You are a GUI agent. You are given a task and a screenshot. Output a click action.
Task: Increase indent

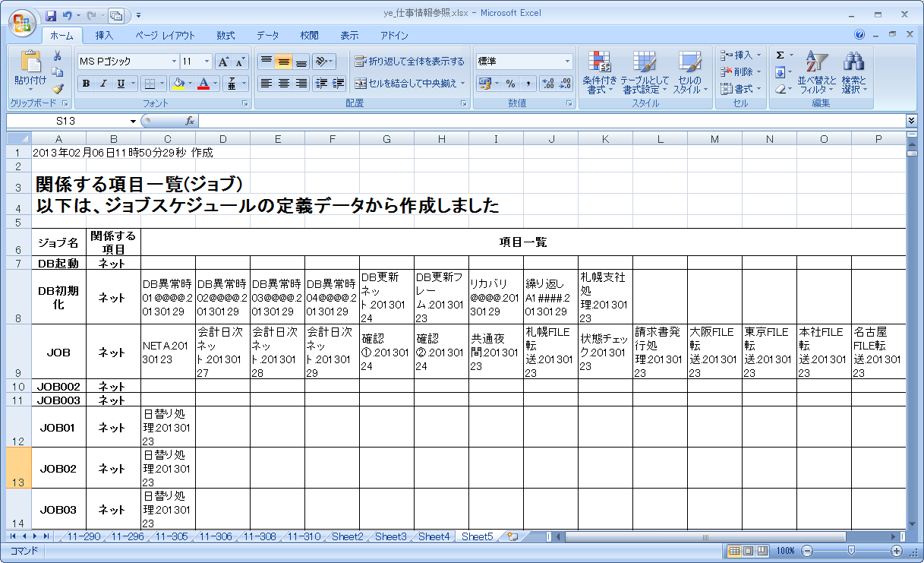coord(339,84)
